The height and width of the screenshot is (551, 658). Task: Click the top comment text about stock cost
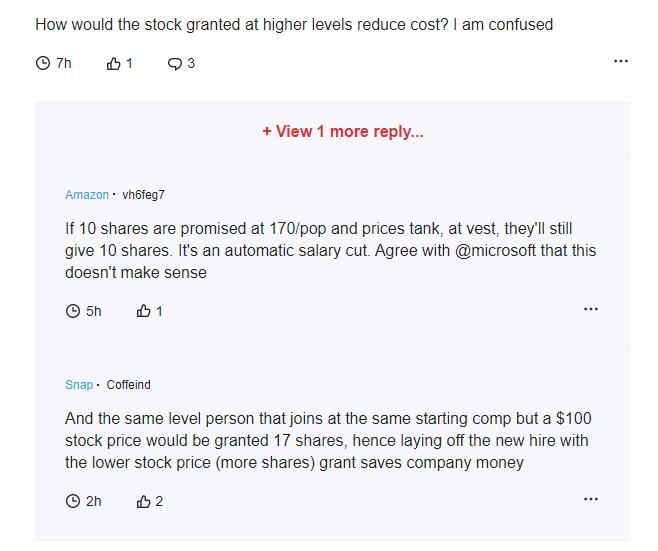294,24
